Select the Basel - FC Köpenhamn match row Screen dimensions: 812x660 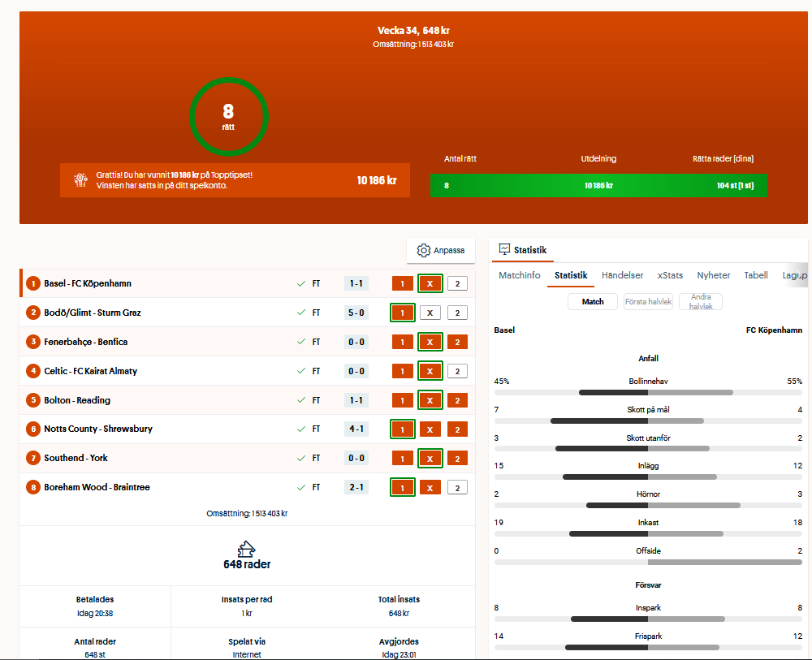tap(247, 283)
